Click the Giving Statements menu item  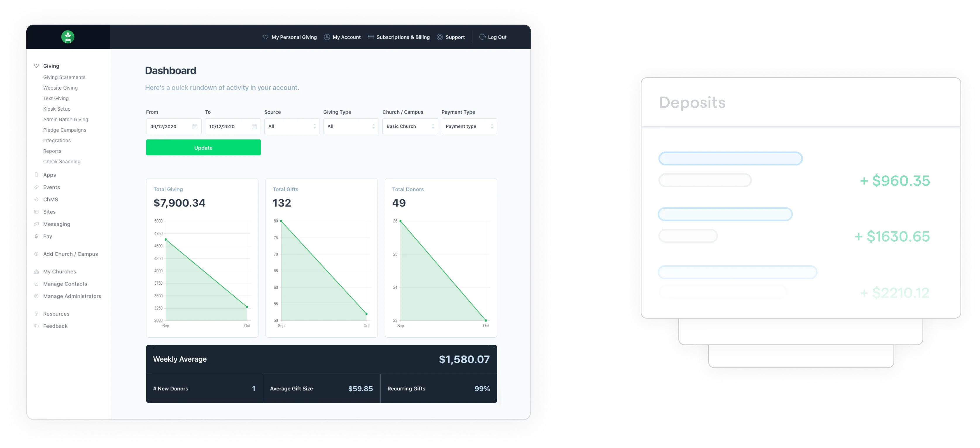click(x=64, y=77)
